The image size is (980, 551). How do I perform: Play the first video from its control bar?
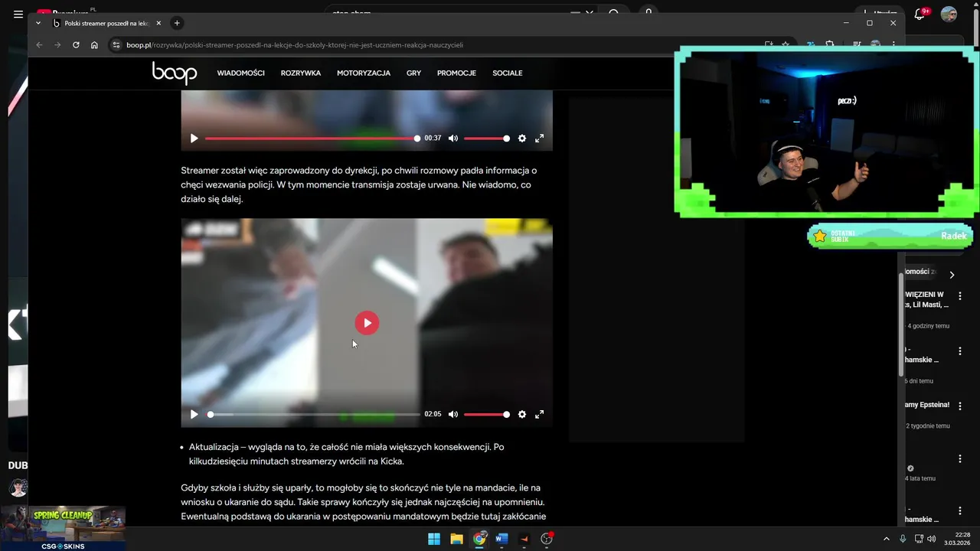[x=194, y=139]
